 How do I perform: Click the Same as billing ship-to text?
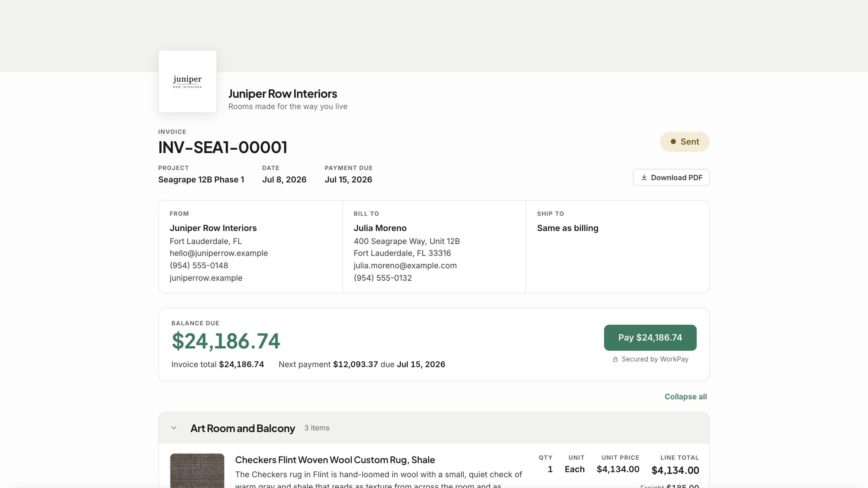click(567, 228)
